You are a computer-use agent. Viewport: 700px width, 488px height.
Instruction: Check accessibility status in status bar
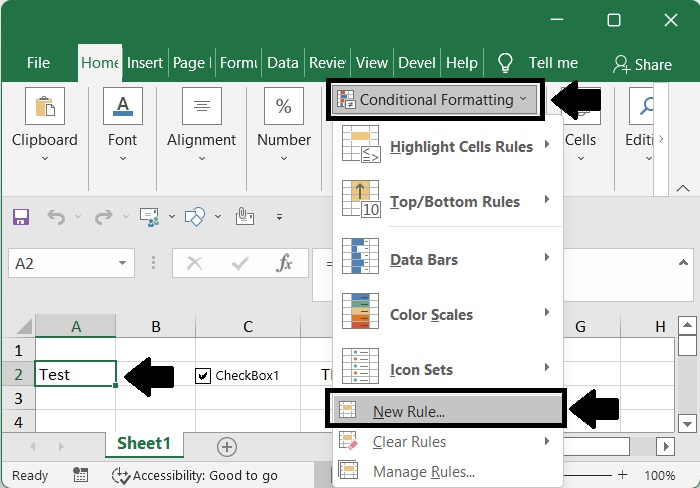click(x=195, y=476)
